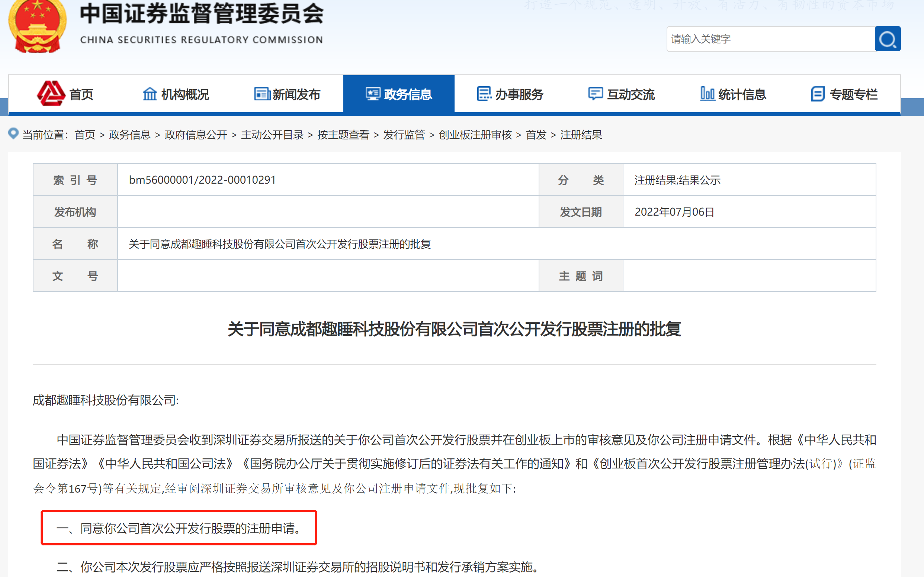This screenshot has height=577, width=924.
Task: Click the 发布机构 label cell
Action: [75, 212]
